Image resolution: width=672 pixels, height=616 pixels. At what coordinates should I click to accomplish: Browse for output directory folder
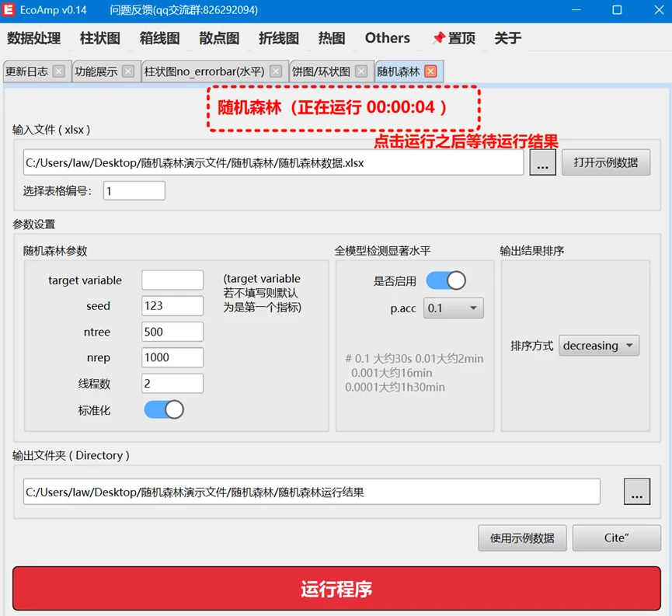tap(636, 492)
